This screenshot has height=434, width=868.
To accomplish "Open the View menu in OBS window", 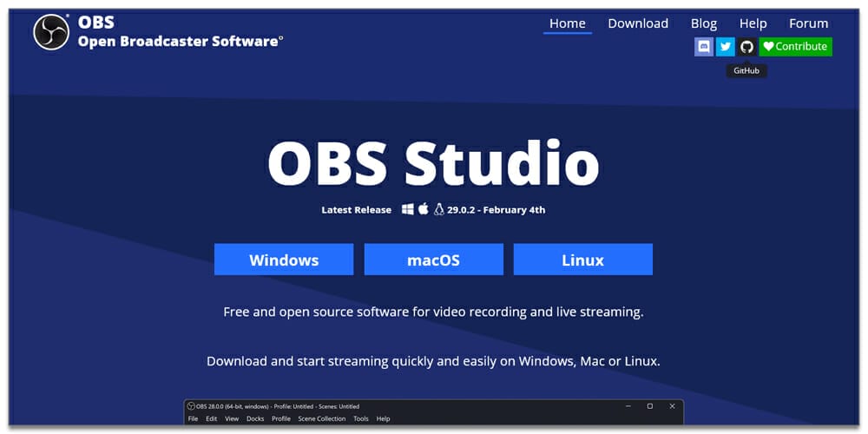I will [232, 419].
